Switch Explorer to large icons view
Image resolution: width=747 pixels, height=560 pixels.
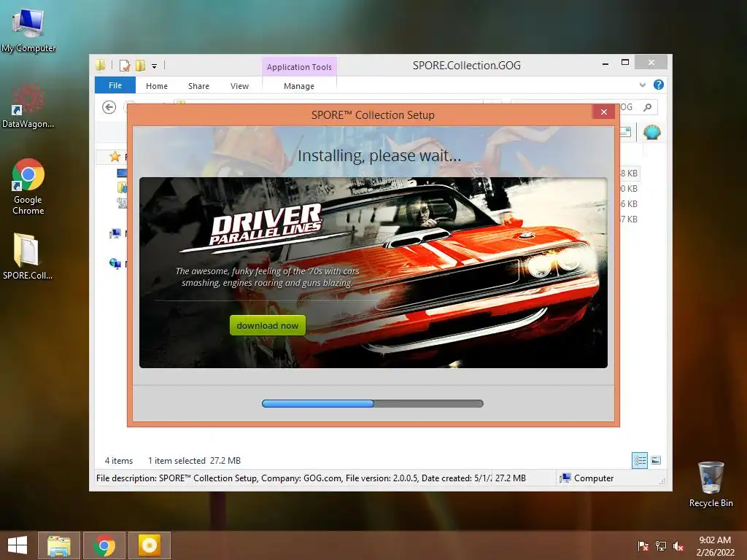coord(656,460)
